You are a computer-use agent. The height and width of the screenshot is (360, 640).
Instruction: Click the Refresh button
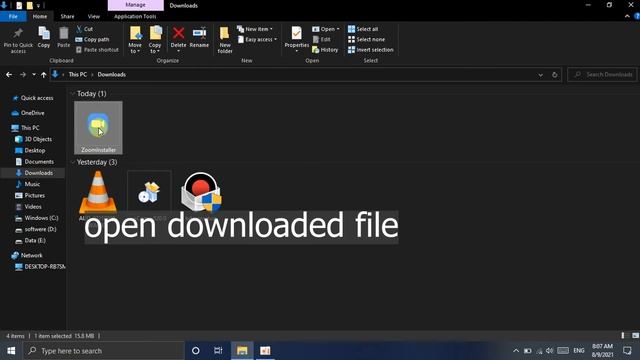point(554,75)
